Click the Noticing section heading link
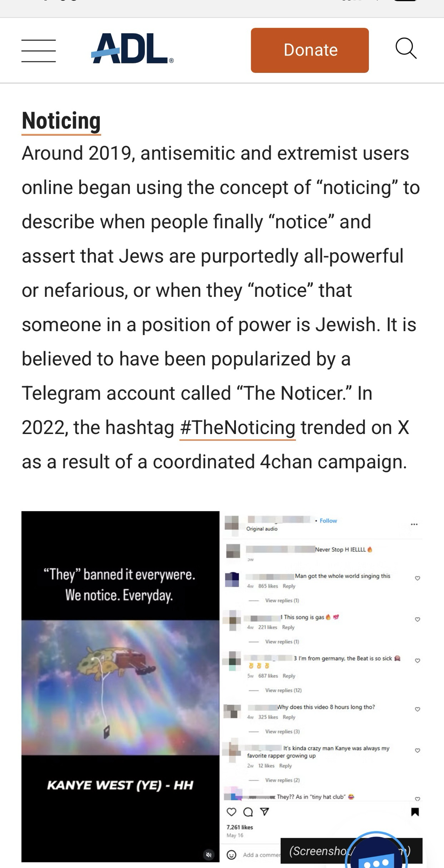This screenshot has height=868, width=444. (x=61, y=121)
